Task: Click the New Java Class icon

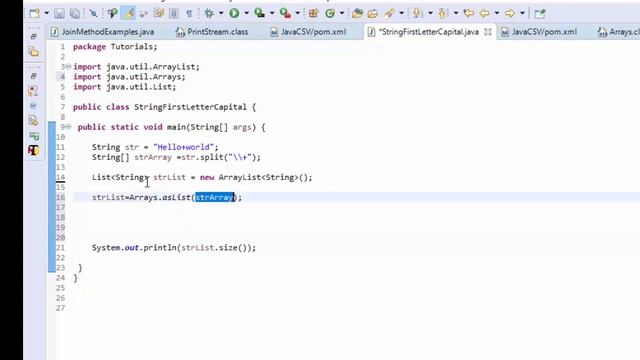Action: [x=330, y=13]
